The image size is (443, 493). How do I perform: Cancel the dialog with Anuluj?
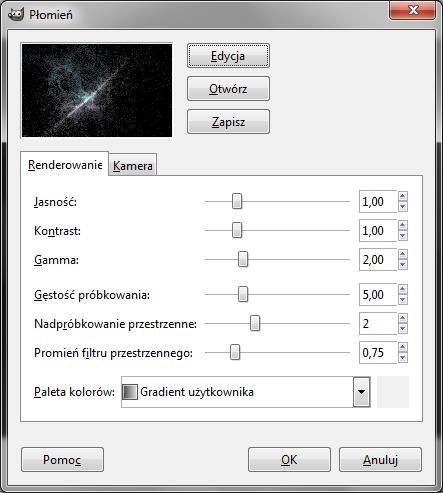[380, 460]
